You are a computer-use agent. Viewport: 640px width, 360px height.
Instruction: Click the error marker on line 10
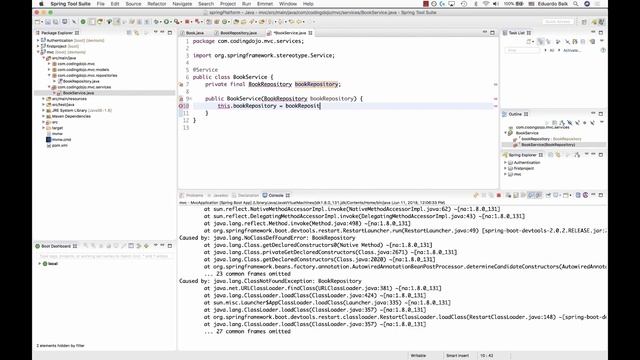point(181,106)
